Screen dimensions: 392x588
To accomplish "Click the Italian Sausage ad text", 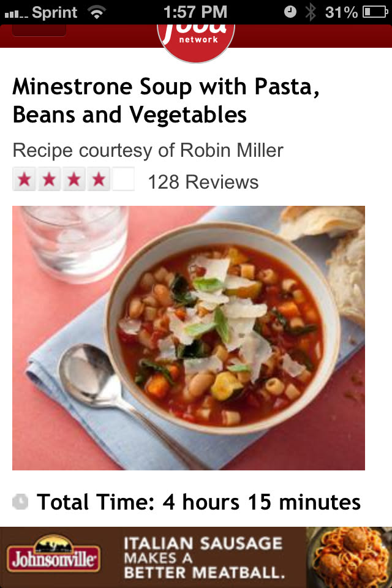I will click(203, 557).
